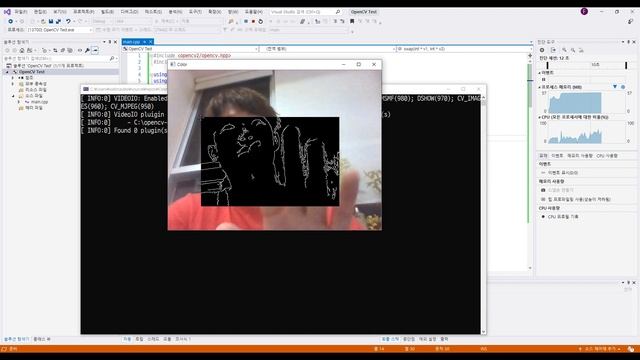Click the Solution Explorer home icon
Image resolution: width=640 pixels, height=360 pixels.
[23, 50]
